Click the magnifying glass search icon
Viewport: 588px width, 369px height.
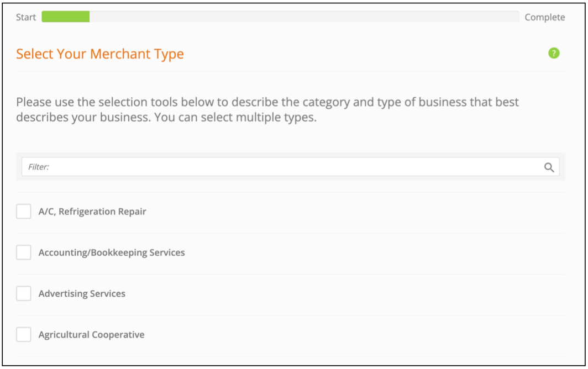click(549, 167)
